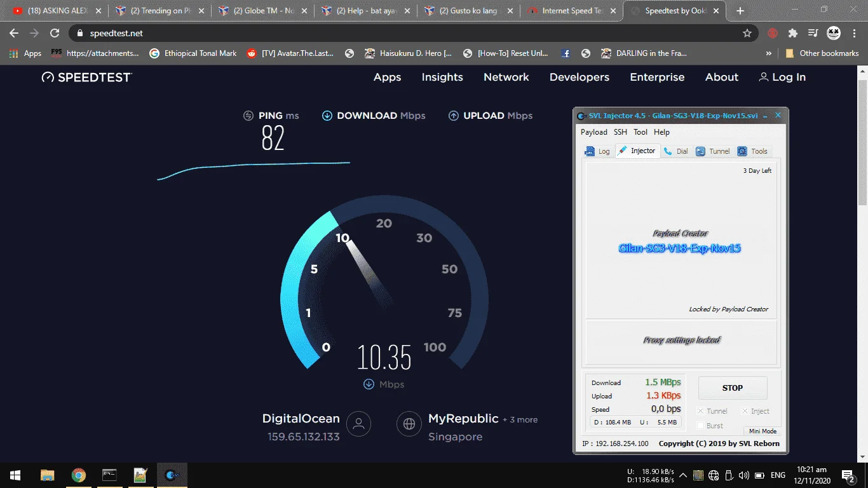
Task: Expand the hidden bookmarks chevron
Action: tap(769, 53)
